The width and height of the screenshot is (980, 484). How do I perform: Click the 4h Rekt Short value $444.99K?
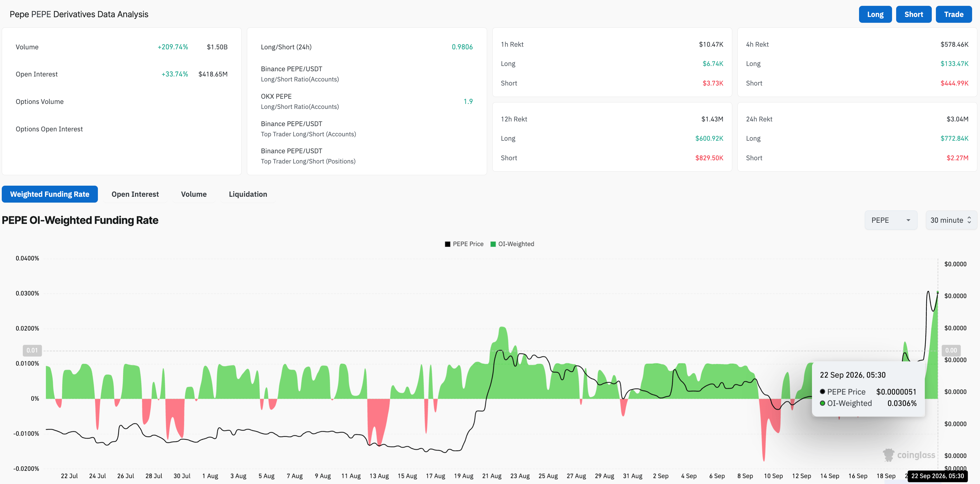coord(955,83)
